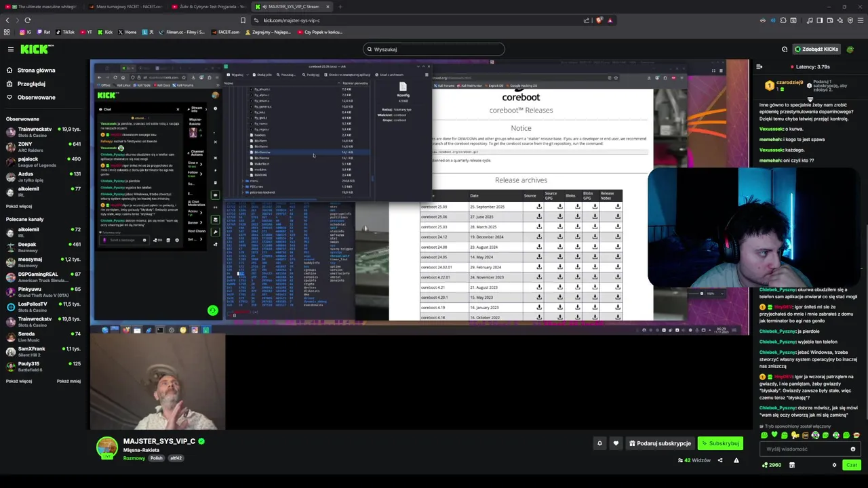
Task: Click the share stream icon
Action: (x=720, y=460)
